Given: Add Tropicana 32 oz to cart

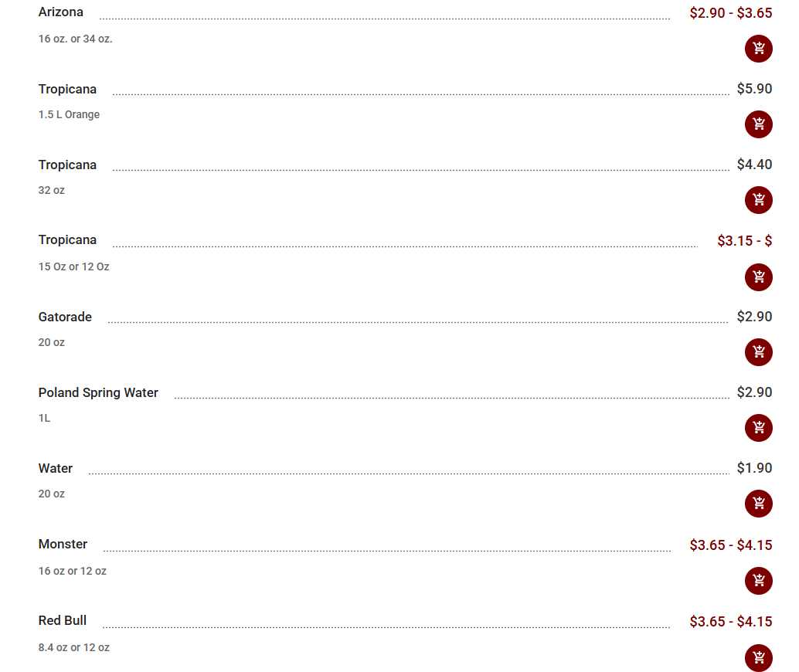Looking at the screenshot, I should [758, 200].
